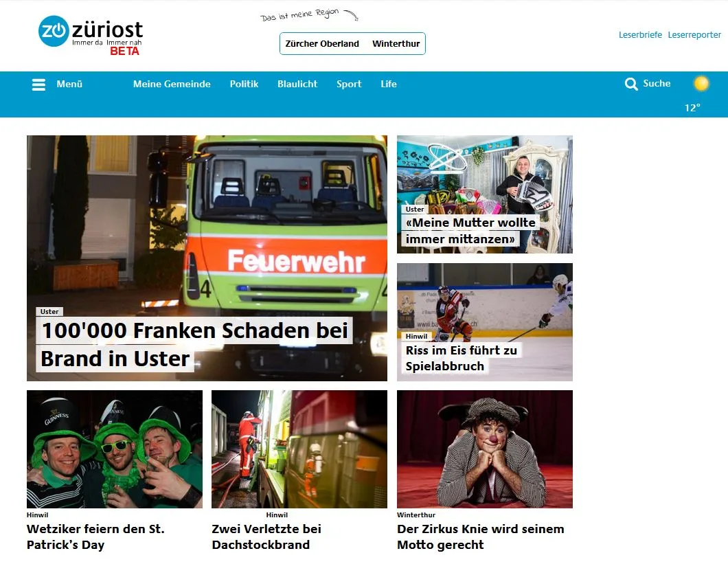The width and height of the screenshot is (728, 575).
Task: Open '«Meine Mutter wollte immer mittanzen»' headline
Action: pyautogui.click(x=470, y=231)
